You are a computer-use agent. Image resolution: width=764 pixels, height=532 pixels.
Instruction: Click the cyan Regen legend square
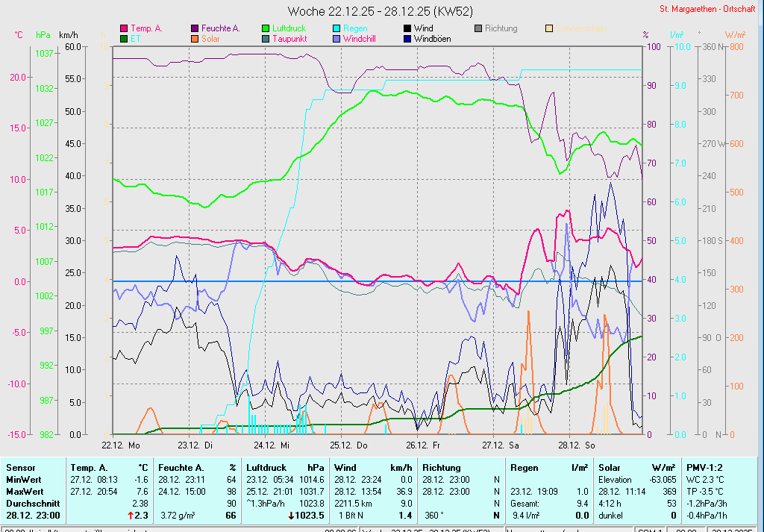click(x=336, y=28)
